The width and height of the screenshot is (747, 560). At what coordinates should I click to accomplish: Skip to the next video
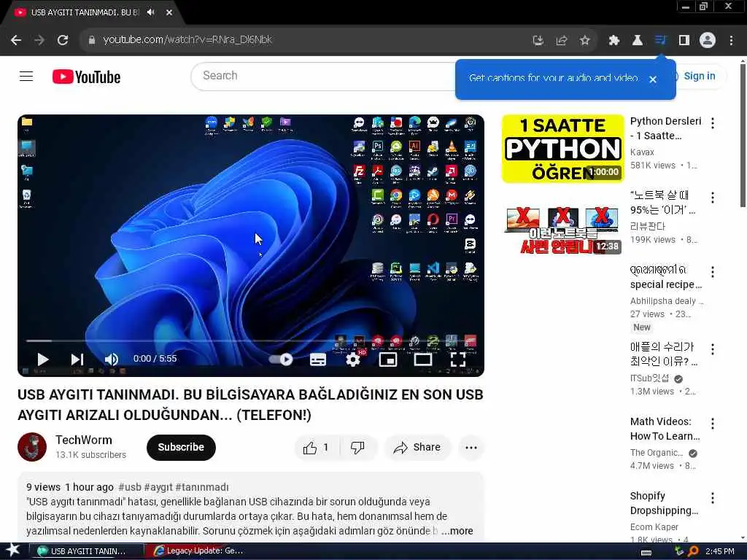pyautogui.click(x=77, y=359)
